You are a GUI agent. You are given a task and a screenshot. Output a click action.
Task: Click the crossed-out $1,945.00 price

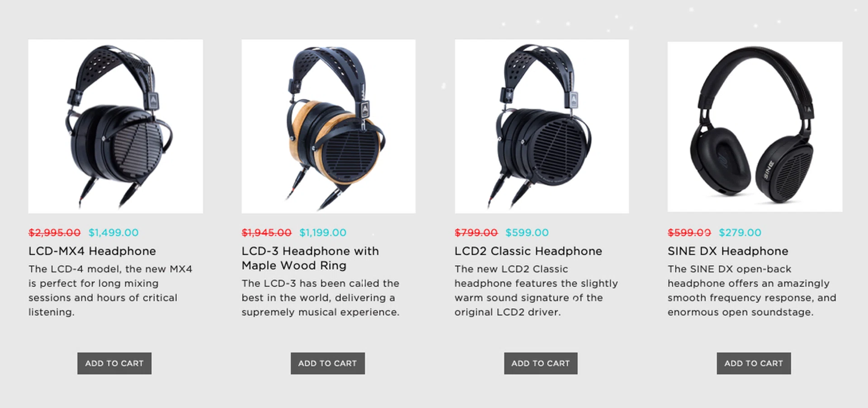click(x=266, y=232)
